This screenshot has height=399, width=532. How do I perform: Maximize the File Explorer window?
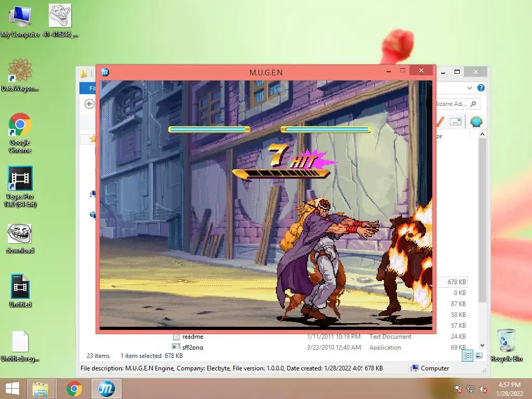click(x=457, y=72)
